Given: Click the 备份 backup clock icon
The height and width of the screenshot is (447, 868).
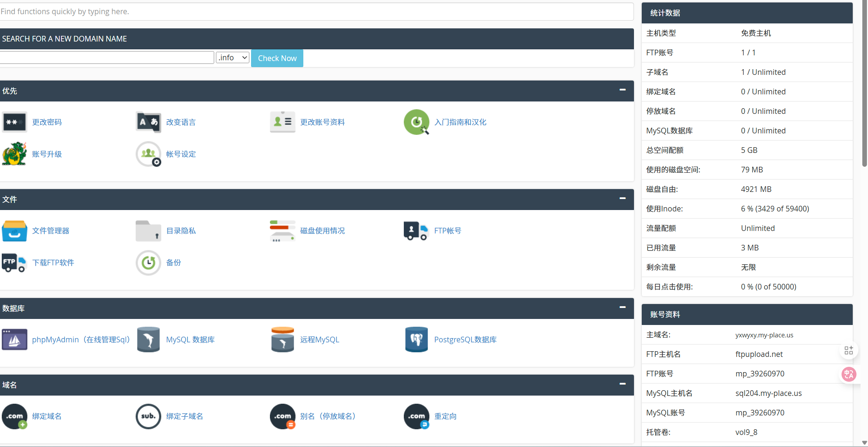Looking at the screenshot, I should pyautogui.click(x=148, y=263).
